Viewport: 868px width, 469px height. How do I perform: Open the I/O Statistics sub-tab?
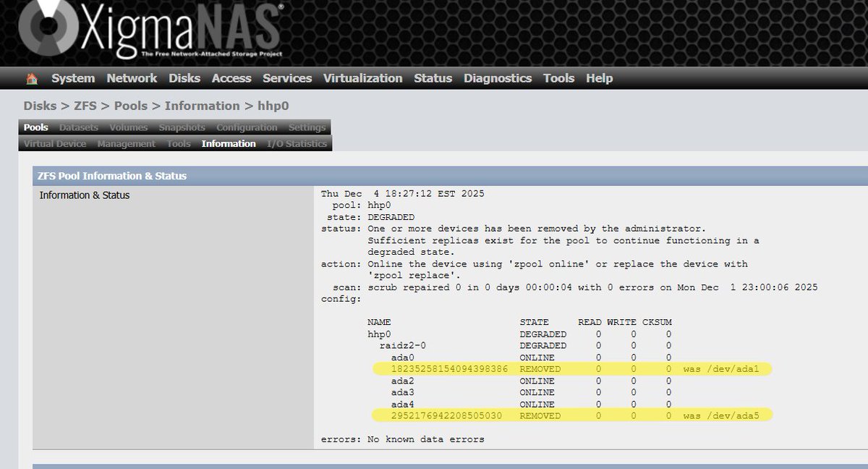pos(297,143)
